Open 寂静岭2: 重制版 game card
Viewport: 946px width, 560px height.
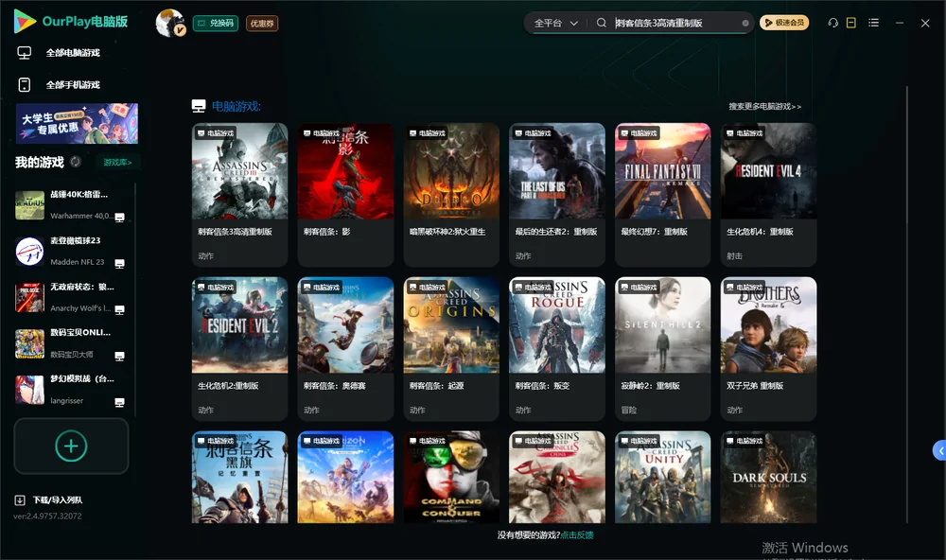click(663, 349)
